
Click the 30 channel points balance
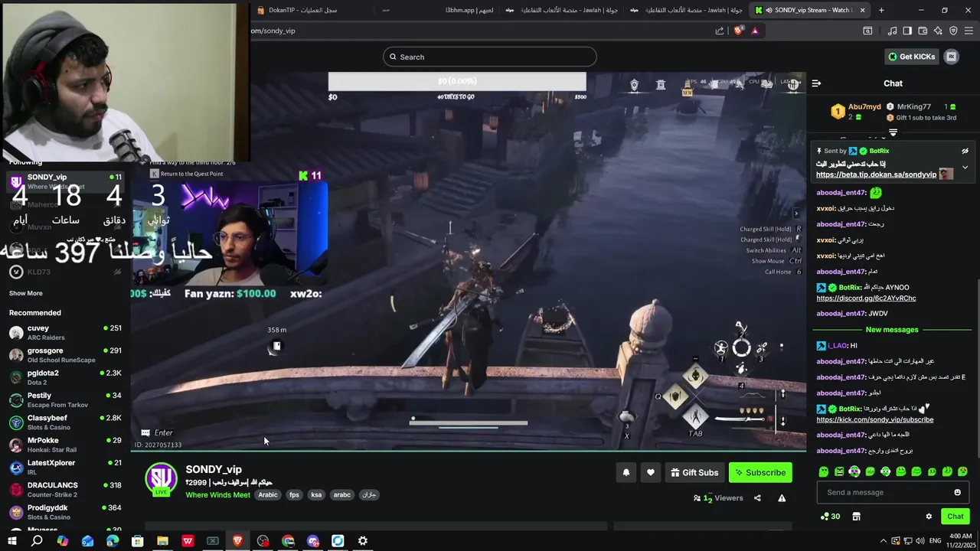click(x=830, y=517)
